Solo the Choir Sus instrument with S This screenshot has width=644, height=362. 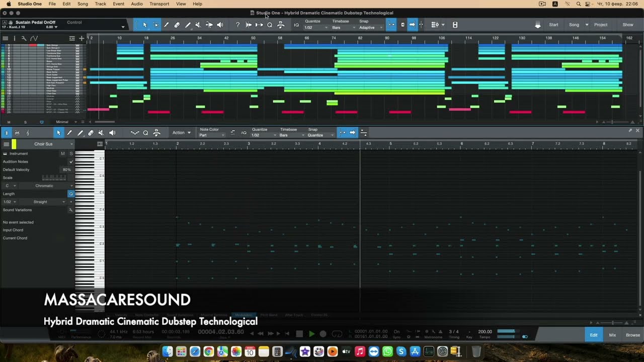pos(71,153)
